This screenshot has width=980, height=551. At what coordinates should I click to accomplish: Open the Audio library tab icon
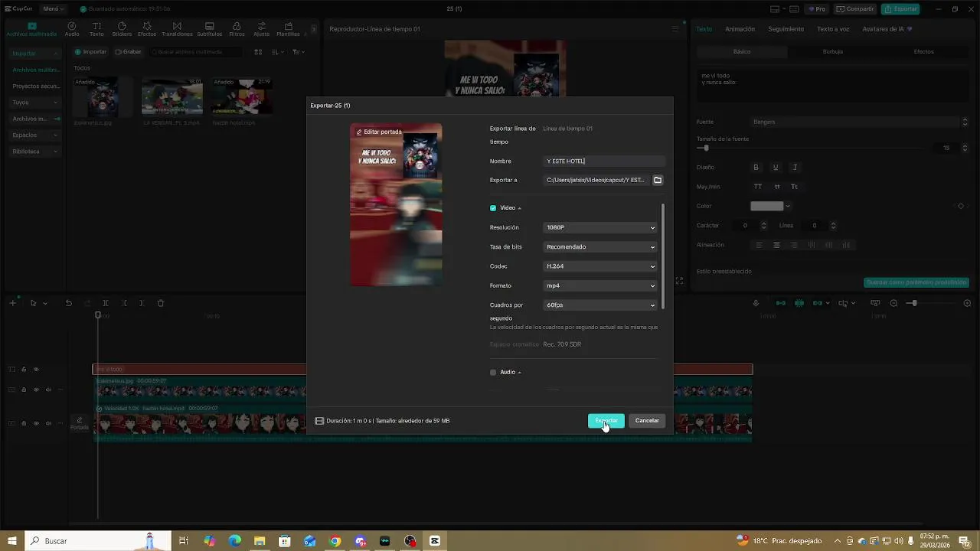[72, 29]
